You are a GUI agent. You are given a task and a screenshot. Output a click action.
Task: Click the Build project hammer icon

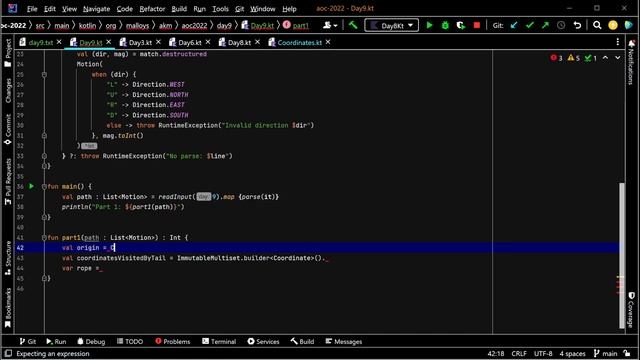353,25
